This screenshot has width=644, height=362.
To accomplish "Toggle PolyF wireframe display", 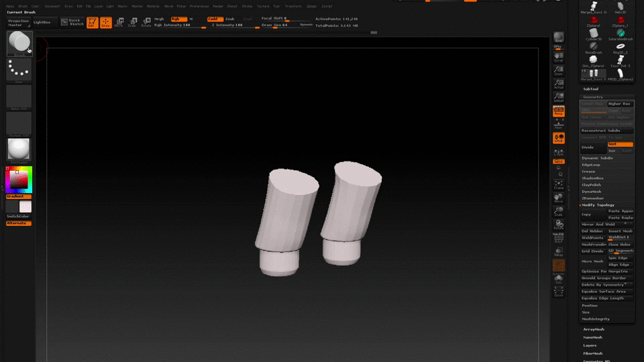I will 559,238.
